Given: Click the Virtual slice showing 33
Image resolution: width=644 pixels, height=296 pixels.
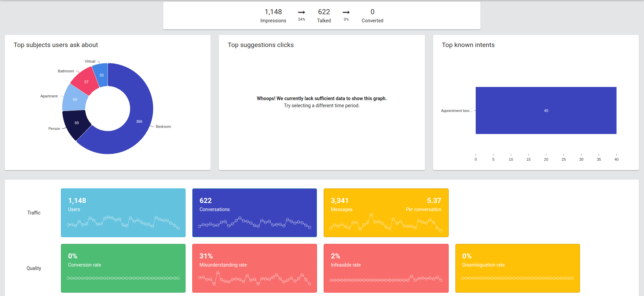Looking at the screenshot, I should [101, 75].
